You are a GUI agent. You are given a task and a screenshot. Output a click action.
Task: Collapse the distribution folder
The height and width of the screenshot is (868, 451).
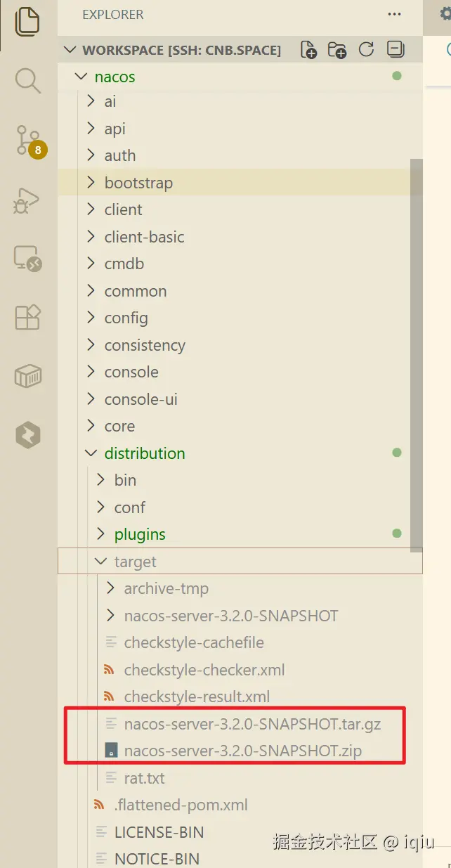click(144, 453)
